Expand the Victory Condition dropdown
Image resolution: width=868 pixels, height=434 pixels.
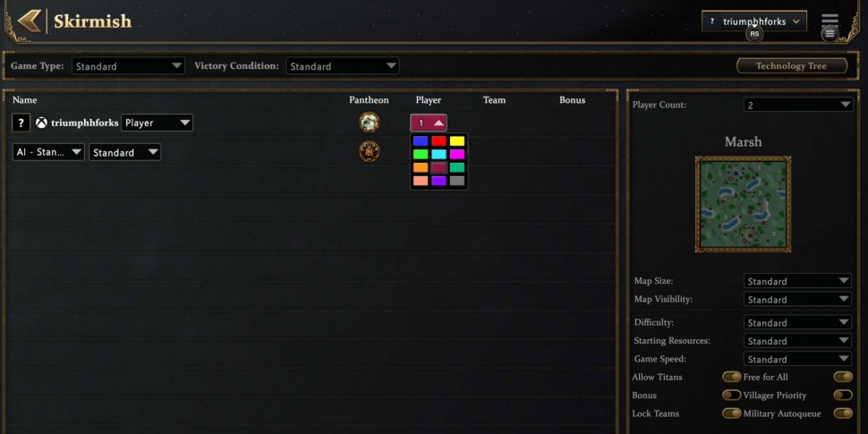pyautogui.click(x=342, y=66)
